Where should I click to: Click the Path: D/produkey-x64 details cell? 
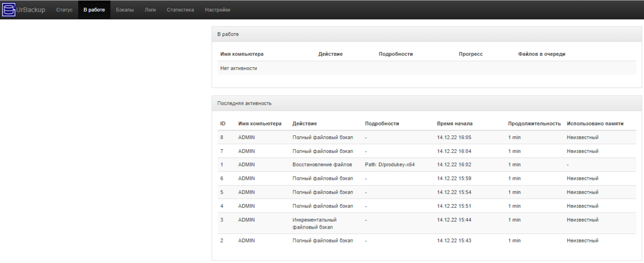pos(390,165)
